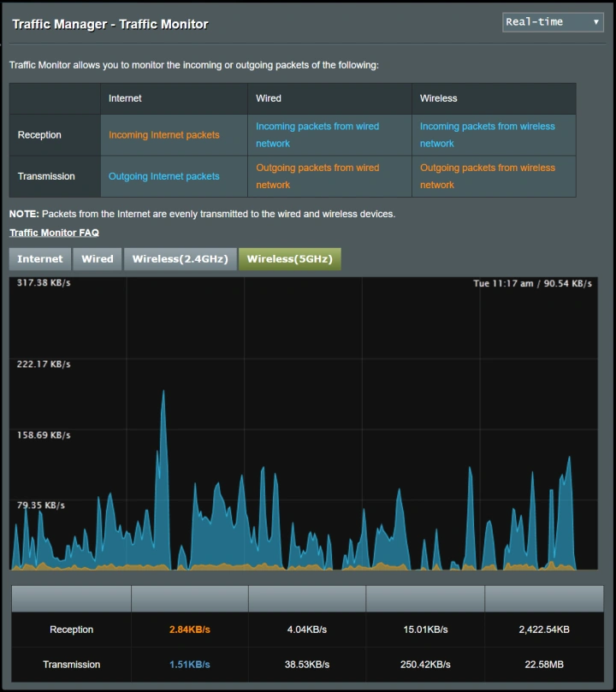This screenshot has width=616, height=692.
Task: Click 'Incoming packets from wired network' text
Action: (317, 135)
